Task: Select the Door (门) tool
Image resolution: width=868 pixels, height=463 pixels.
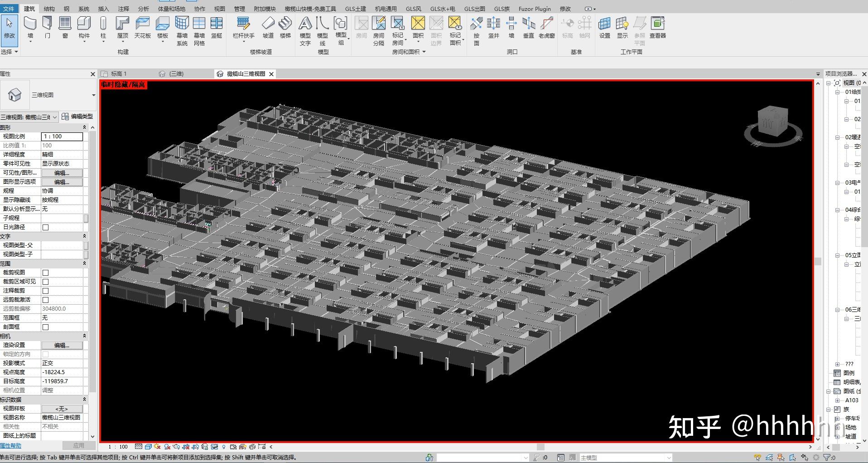Action: coord(48,28)
